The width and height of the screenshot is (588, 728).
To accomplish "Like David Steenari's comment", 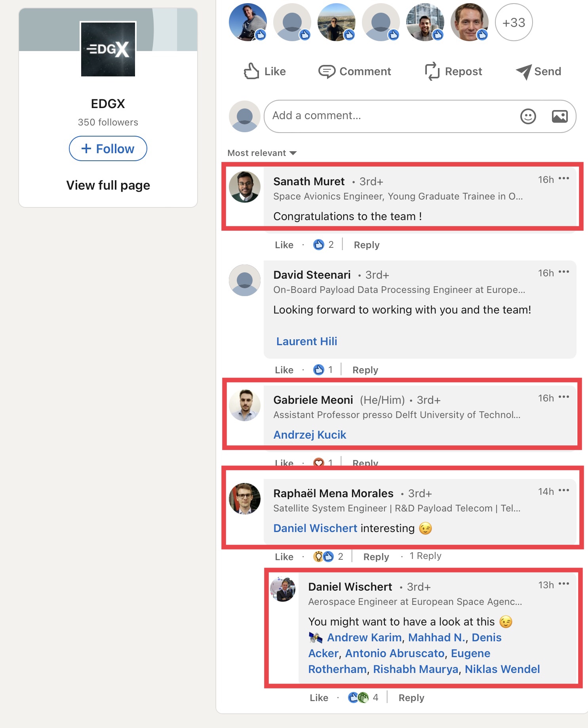I will 284,370.
